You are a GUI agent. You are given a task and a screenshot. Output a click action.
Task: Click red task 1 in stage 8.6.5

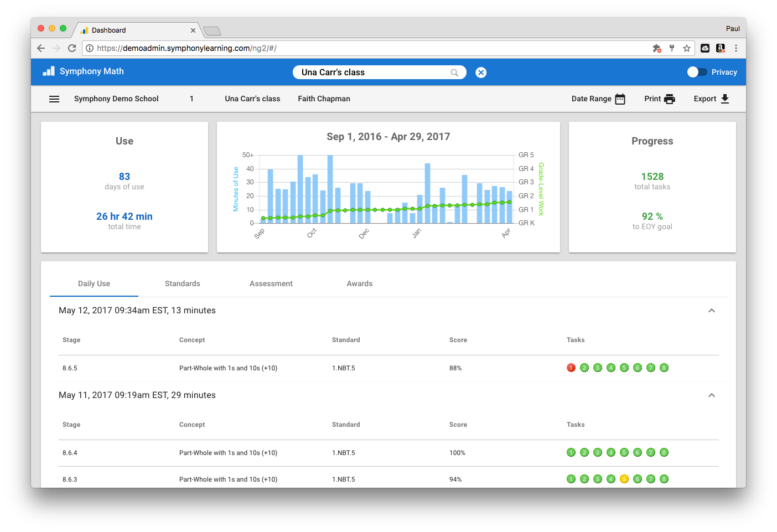pos(571,368)
